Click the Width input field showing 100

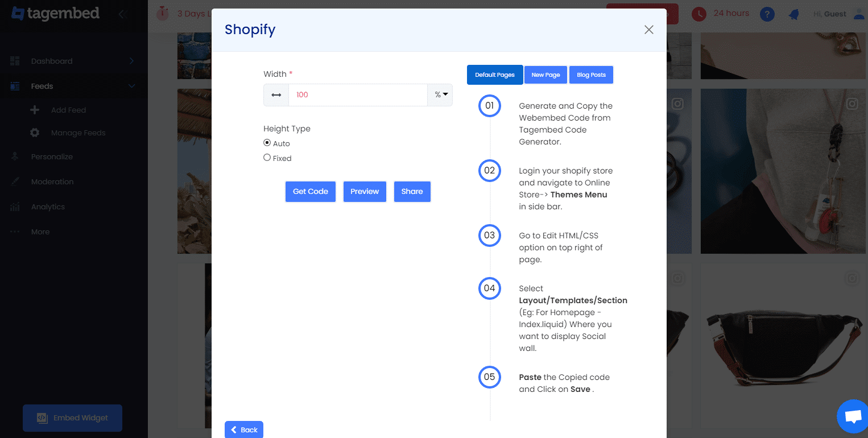pyautogui.click(x=358, y=95)
